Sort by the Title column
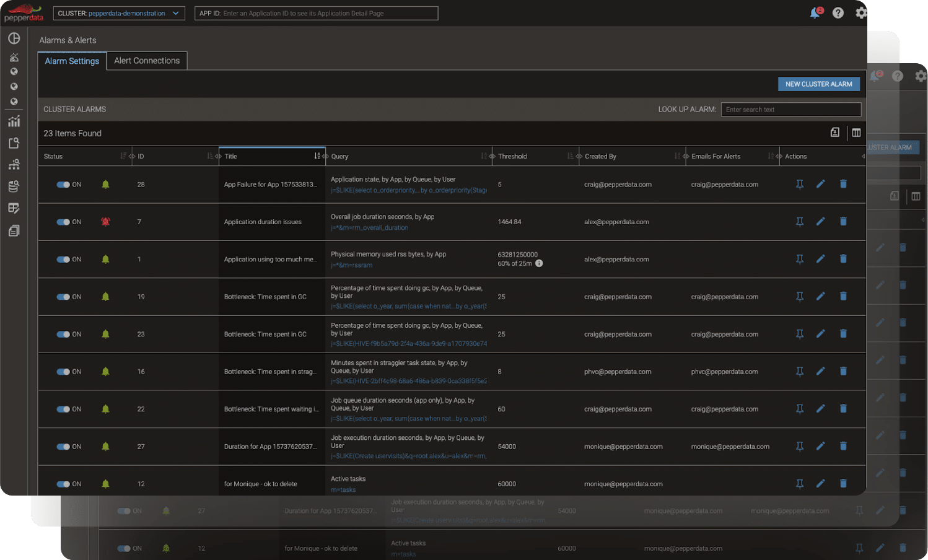 point(317,156)
